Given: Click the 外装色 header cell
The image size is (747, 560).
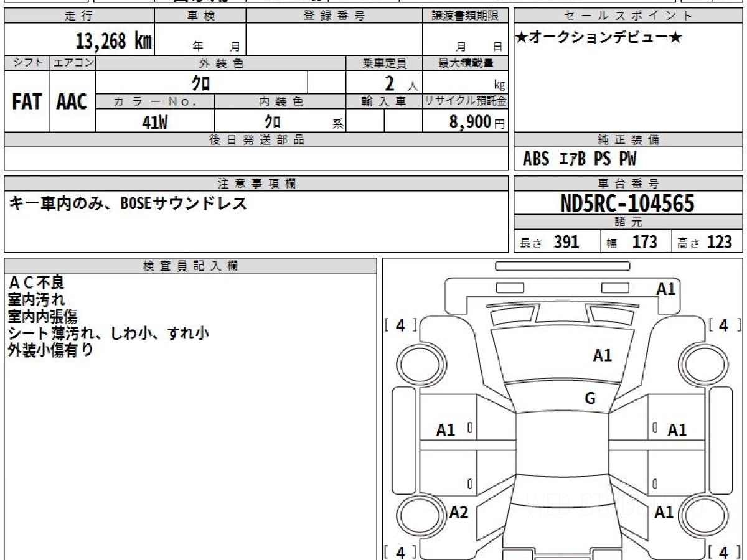Looking at the screenshot, I should pos(221,63).
